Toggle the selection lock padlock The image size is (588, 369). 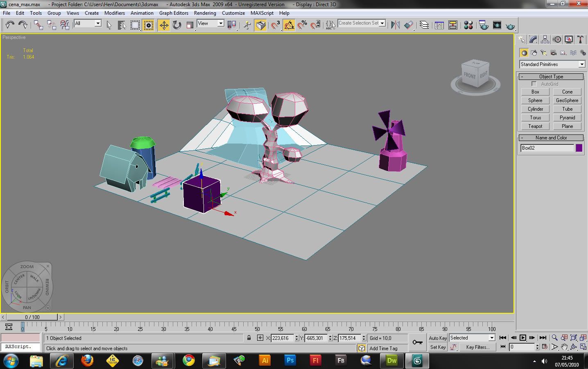249,338
